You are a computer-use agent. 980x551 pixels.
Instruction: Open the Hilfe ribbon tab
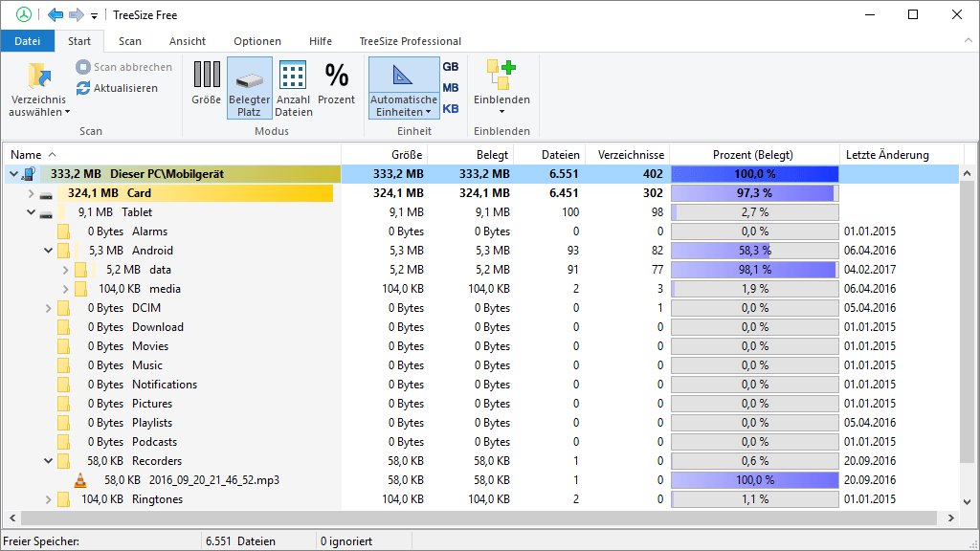point(321,40)
